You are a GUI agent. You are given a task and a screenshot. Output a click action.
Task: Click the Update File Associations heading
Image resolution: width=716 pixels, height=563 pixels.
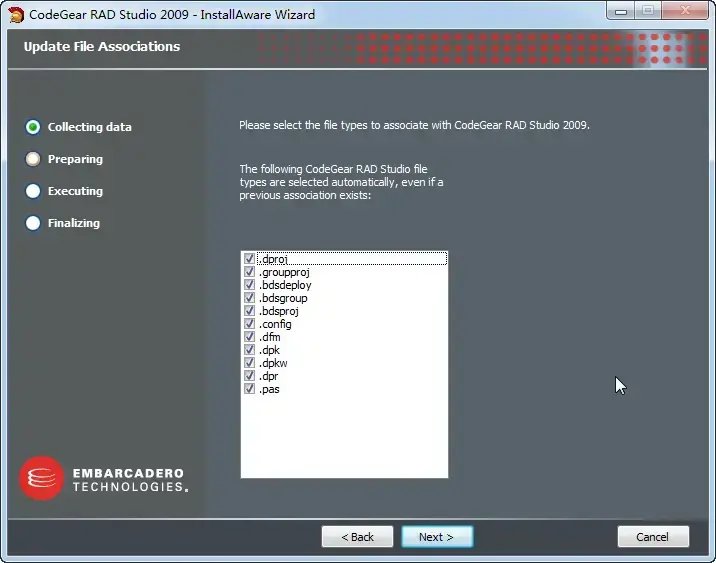pos(102,47)
